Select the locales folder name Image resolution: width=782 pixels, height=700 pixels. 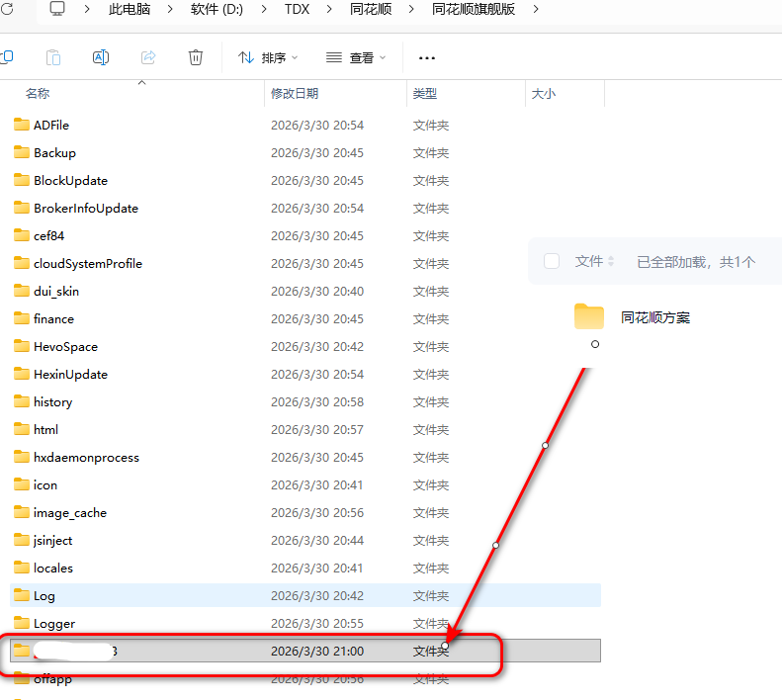tap(53, 569)
